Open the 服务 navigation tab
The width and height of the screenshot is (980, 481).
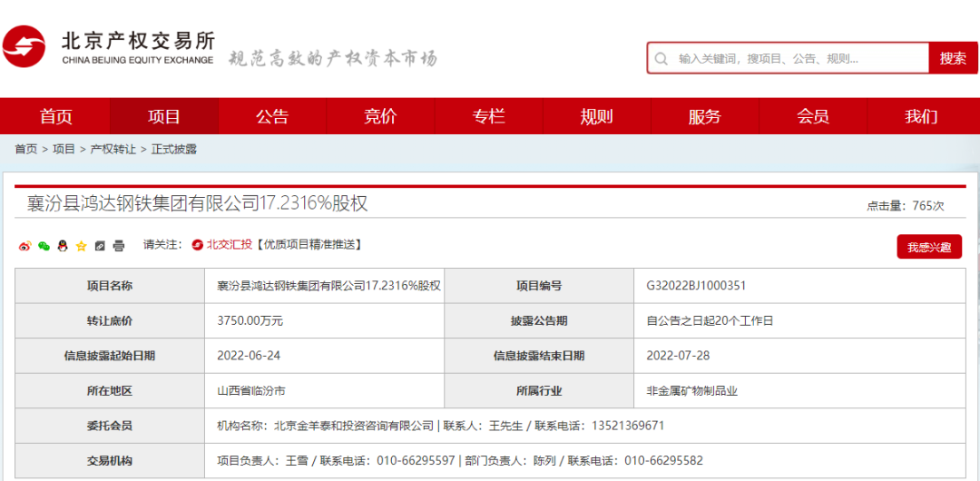point(705,116)
